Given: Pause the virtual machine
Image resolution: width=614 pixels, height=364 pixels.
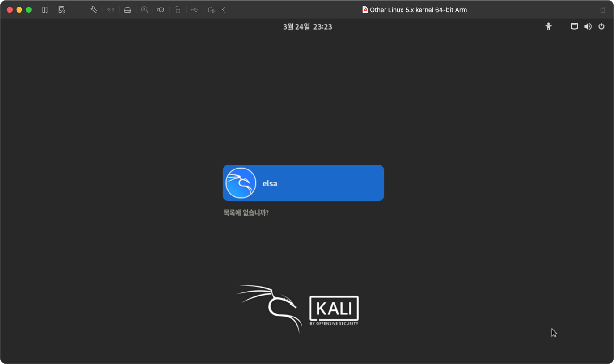Looking at the screenshot, I should [45, 10].
